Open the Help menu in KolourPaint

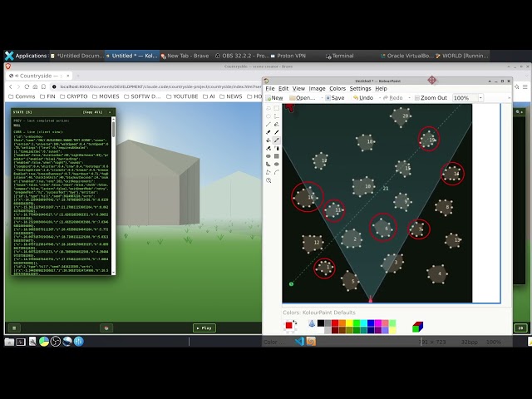(x=381, y=89)
